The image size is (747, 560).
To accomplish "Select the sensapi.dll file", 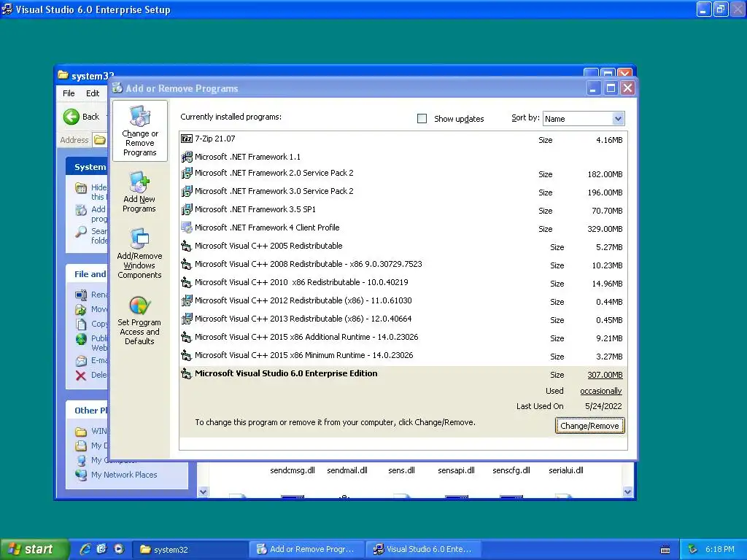I will point(457,470).
